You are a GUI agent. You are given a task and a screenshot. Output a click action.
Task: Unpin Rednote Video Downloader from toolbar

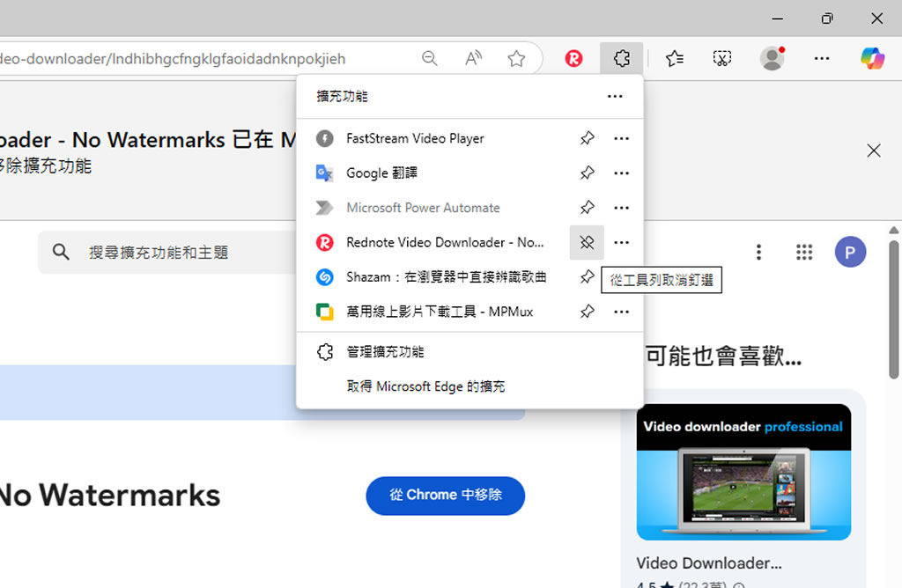point(587,243)
